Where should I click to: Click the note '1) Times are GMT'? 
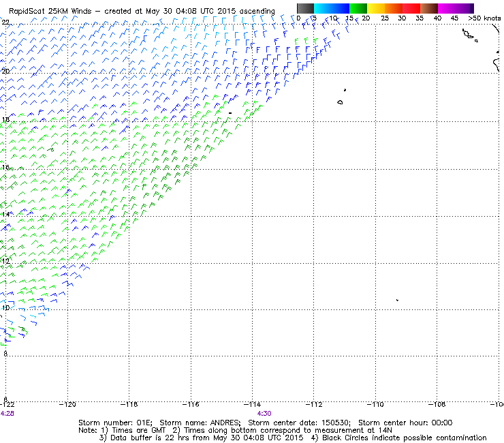coord(133,431)
